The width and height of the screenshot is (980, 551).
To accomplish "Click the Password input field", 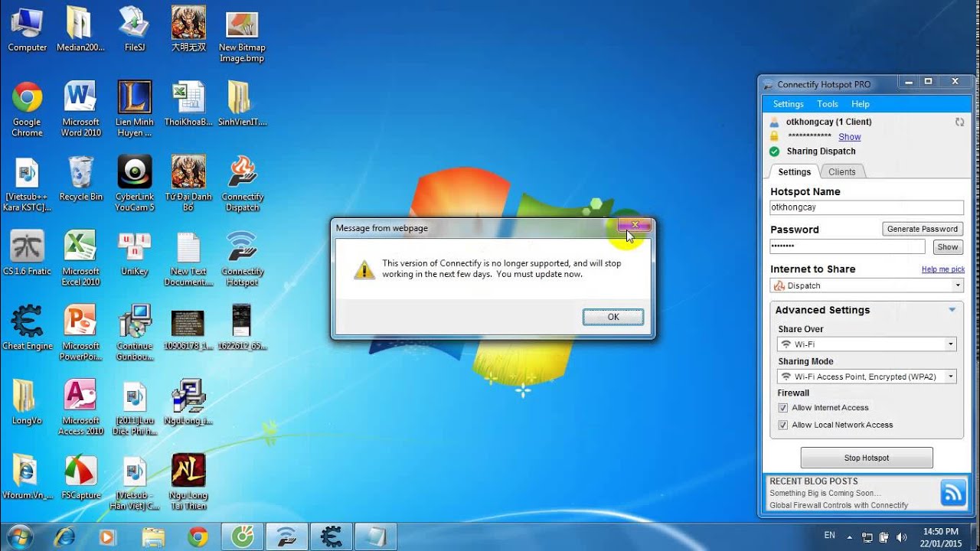I will coord(848,246).
